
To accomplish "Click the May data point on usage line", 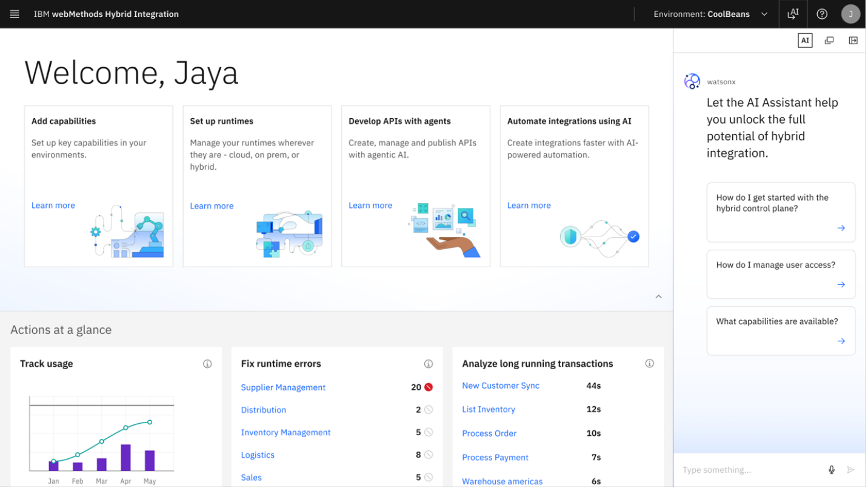I will [150, 423].
